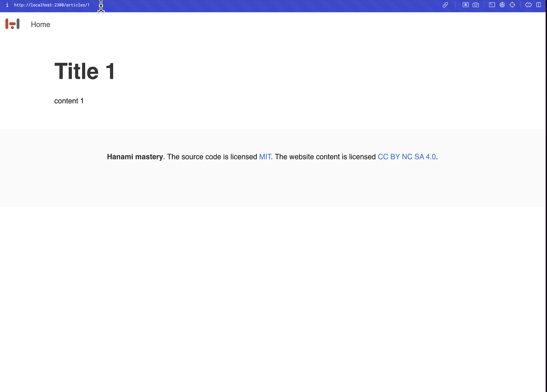Toggle the split view sidebar icon

pos(539,5)
